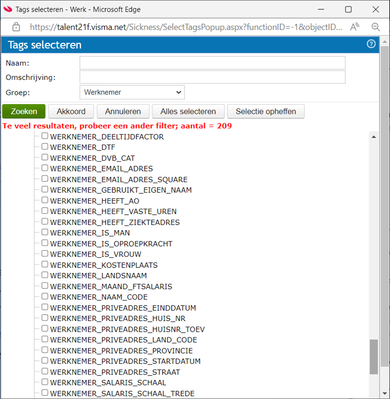Check the WERKNEMER_PRIVEADRES_HUISNR_TOEV checkbox

click(45, 329)
